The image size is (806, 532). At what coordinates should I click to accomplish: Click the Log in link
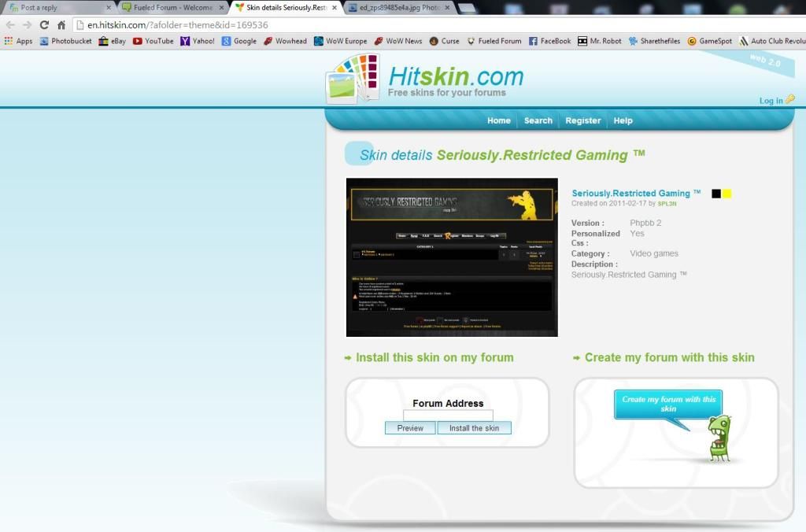click(x=771, y=101)
